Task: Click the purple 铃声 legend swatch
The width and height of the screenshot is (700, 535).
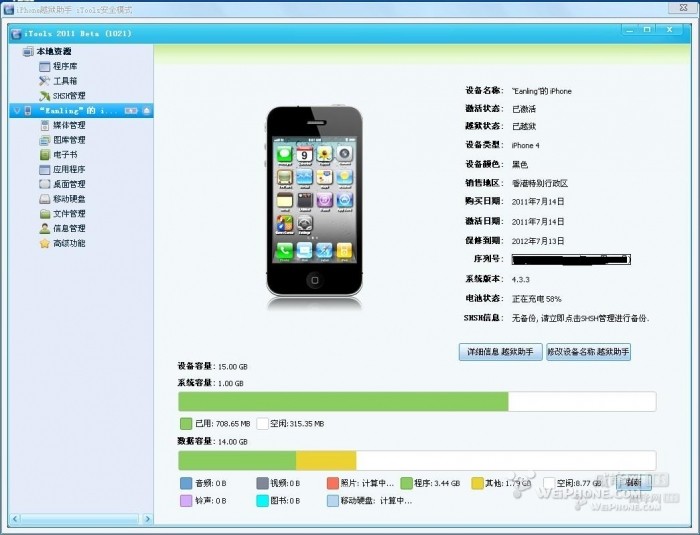Action: point(186,501)
